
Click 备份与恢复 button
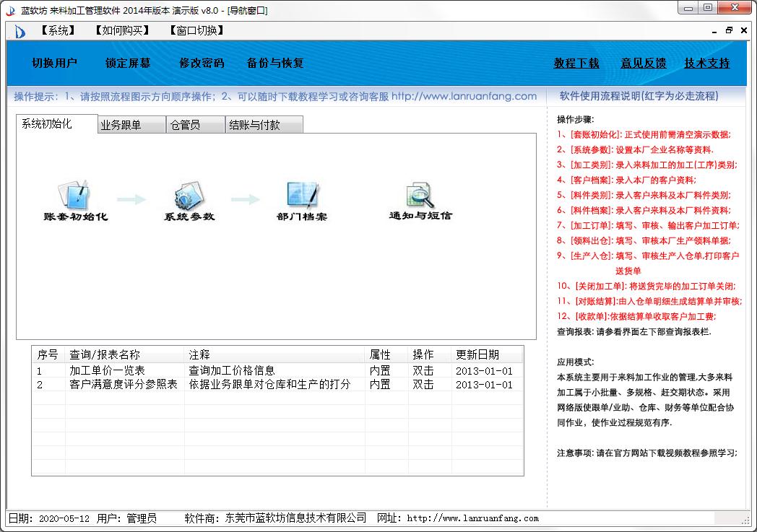(x=275, y=64)
